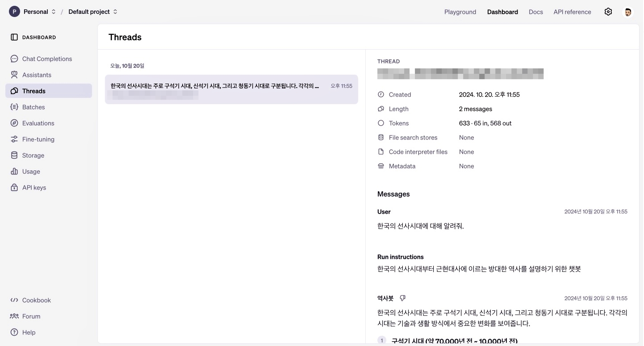Click the Threads icon in sidebar
644x346 pixels.
(x=14, y=91)
